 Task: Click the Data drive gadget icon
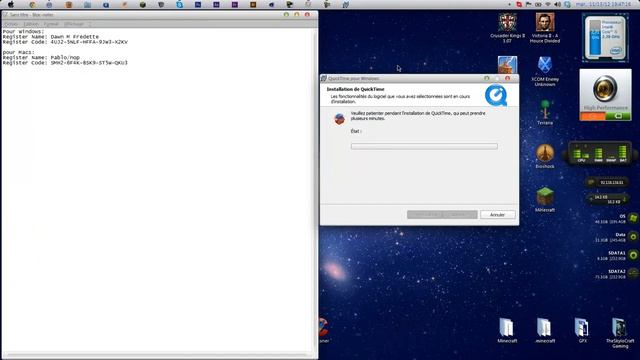(633, 237)
